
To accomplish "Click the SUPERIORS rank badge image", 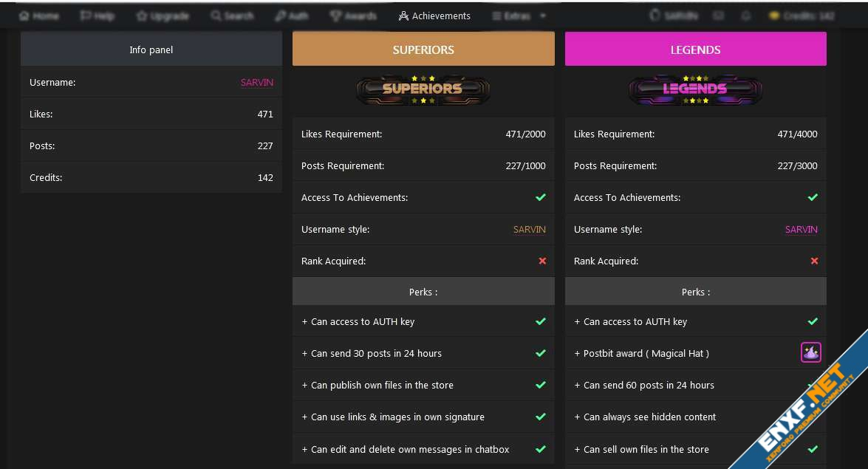I will click(423, 89).
